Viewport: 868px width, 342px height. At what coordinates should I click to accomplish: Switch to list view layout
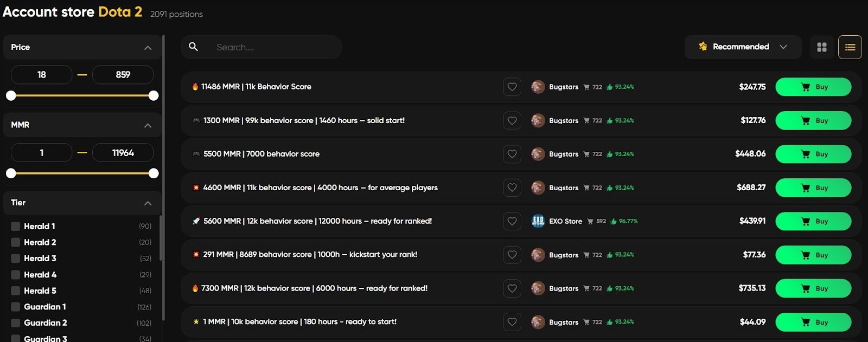[850, 47]
